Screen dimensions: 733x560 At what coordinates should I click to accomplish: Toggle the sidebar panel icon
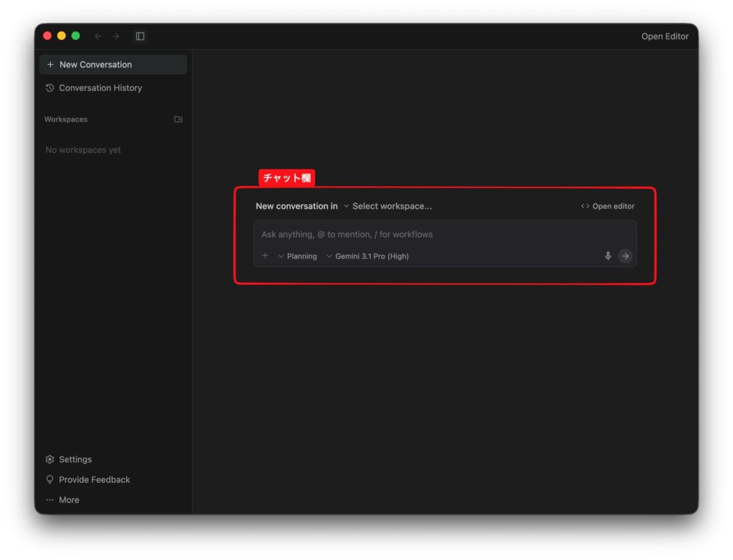tap(140, 36)
